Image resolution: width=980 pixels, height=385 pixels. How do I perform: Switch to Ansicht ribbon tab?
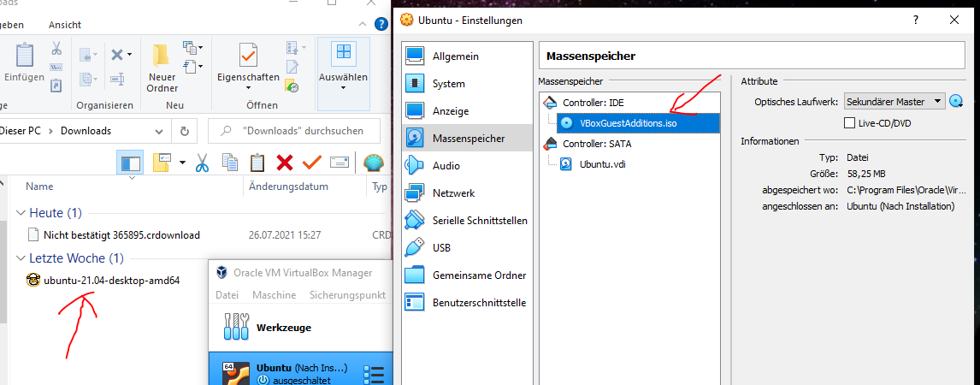tap(65, 25)
